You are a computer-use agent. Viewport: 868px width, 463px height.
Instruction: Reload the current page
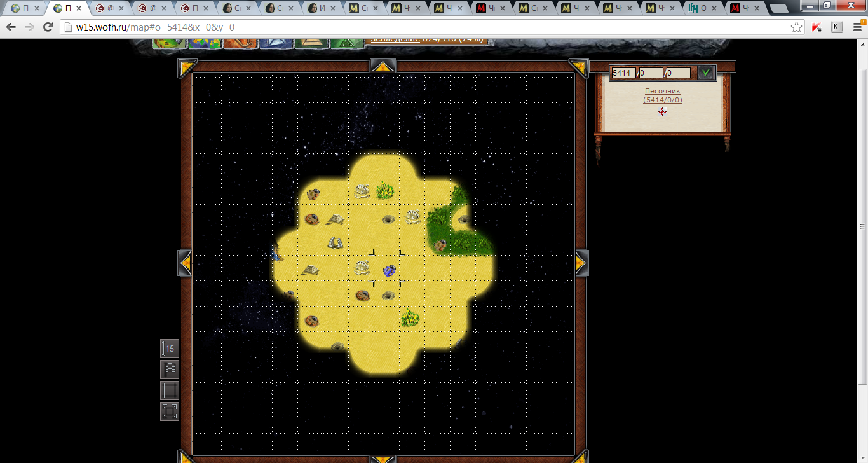(x=48, y=27)
